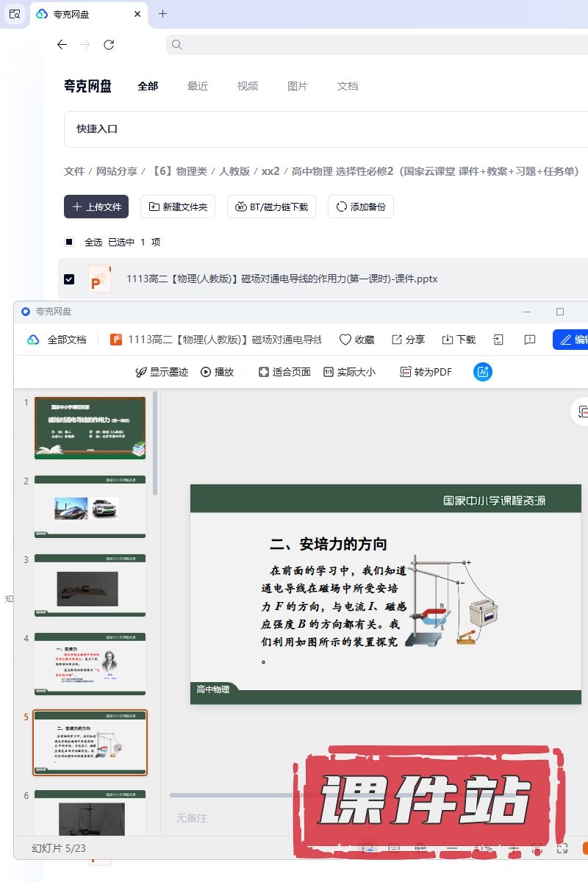The width and height of the screenshot is (588, 882).
Task: Click the 收藏 heart icon
Action: (345, 340)
